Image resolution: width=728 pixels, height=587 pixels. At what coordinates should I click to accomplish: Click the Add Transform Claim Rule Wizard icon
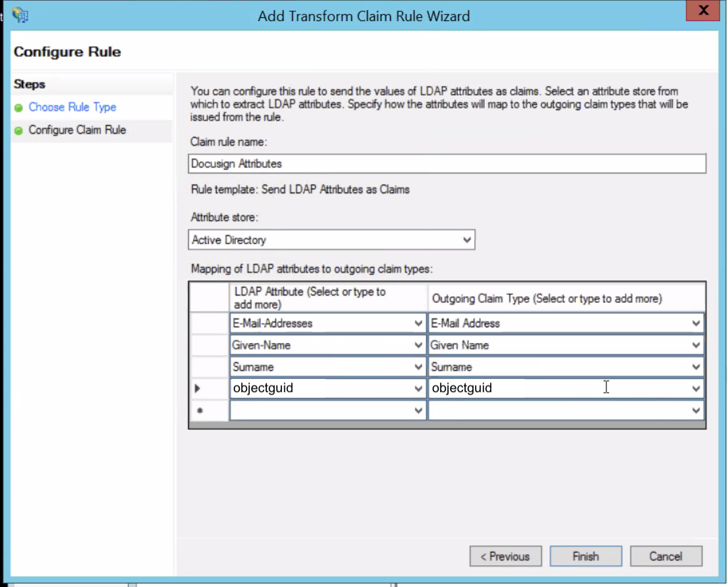click(20, 14)
